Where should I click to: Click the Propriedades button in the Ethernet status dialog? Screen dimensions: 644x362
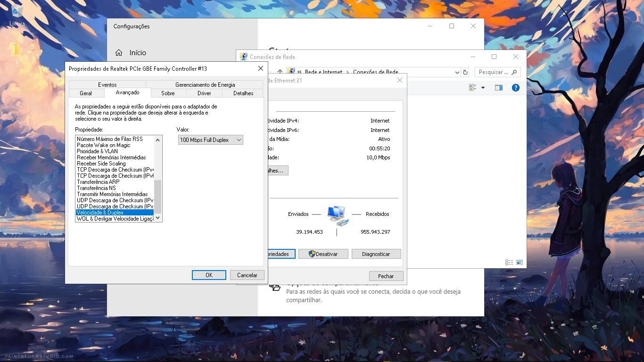coord(281,254)
